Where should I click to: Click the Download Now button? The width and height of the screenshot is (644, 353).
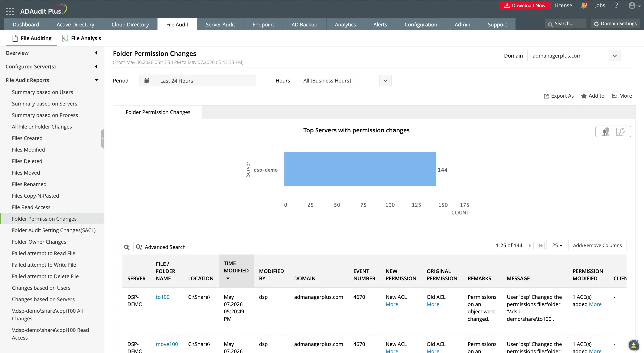coord(525,6)
